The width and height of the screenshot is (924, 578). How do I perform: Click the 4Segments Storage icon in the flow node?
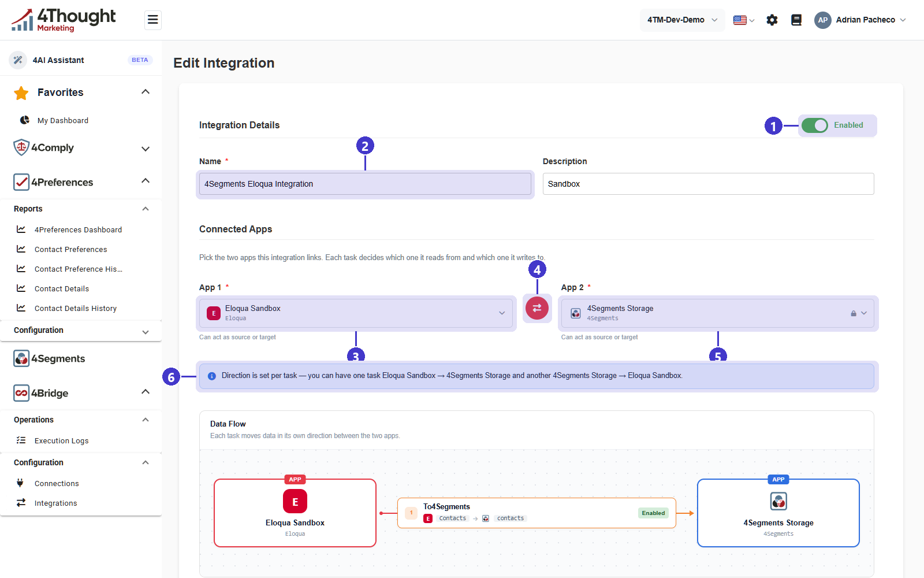point(778,501)
